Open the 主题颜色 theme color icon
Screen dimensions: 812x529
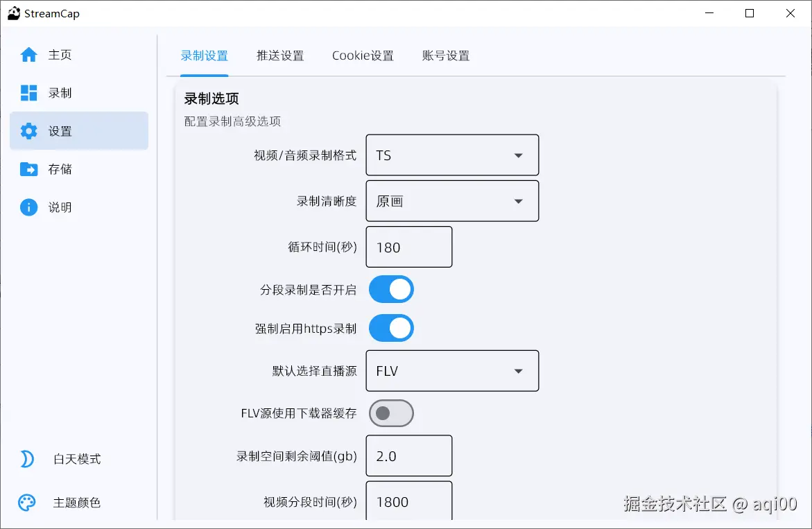(x=26, y=503)
